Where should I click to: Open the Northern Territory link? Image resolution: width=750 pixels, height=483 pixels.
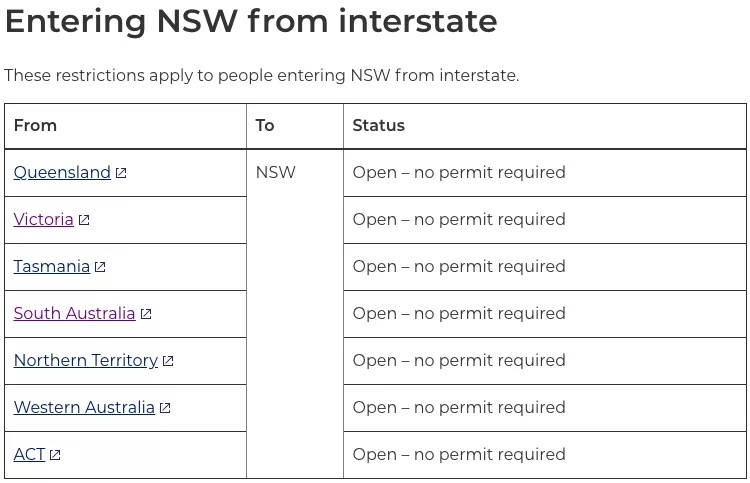(x=86, y=360)
